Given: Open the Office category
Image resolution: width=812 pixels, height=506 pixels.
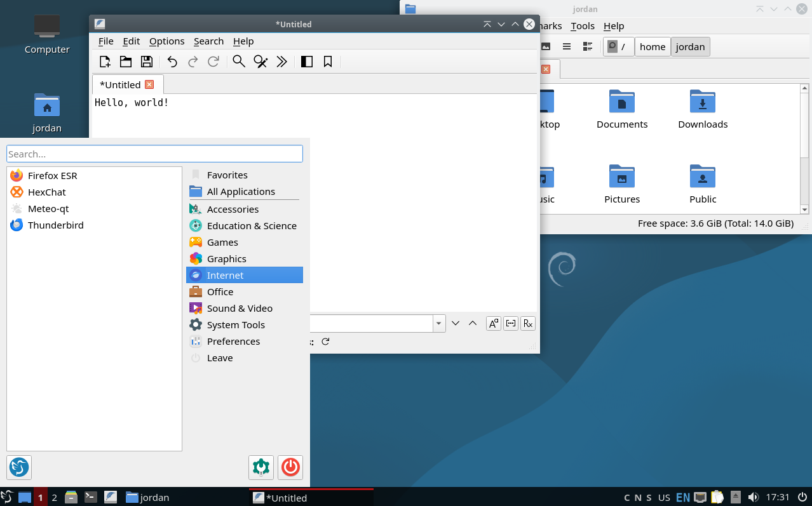Looking at the screenshot, I should pyautogui.click(x=244, y=291).
